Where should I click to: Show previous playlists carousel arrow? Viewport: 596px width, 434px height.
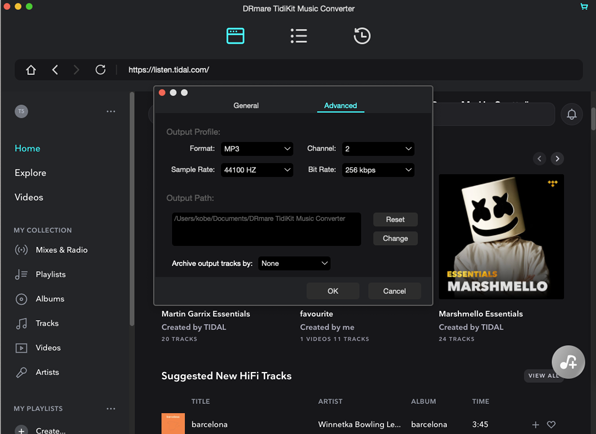point(539,158)
